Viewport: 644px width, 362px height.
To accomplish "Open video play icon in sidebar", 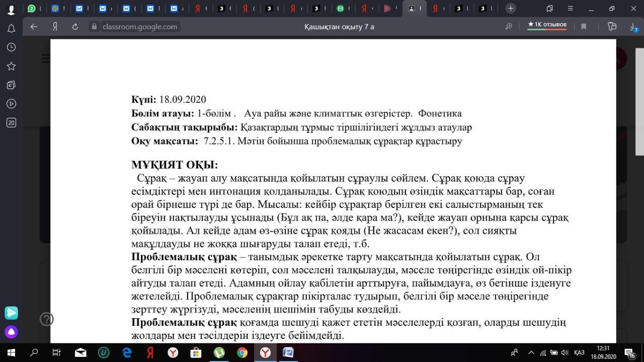I will tap(11, 104).
